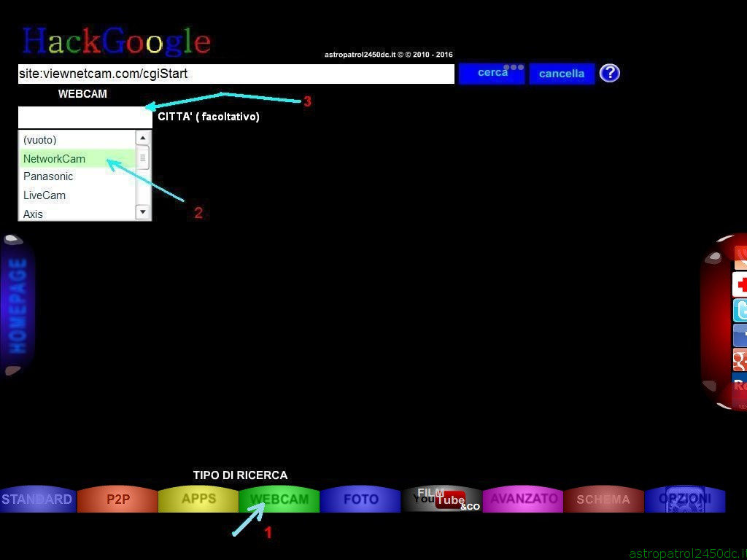Viewport: 747px width, 560px height.
Task: Open the SCHEMA tab
Action: 603,499
